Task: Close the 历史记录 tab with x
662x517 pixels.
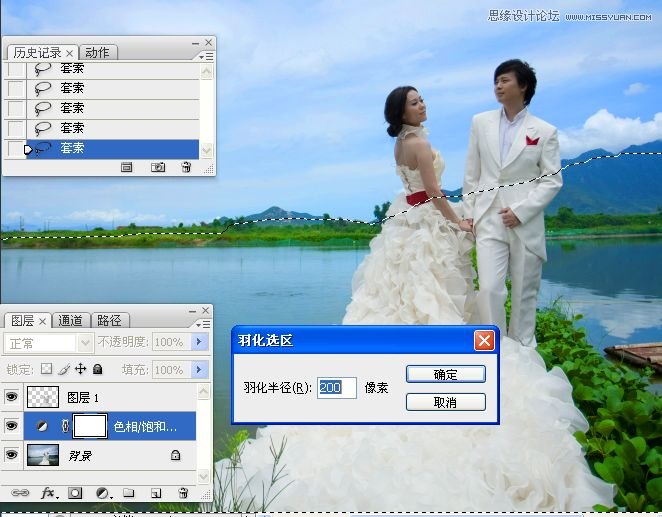Action: (70, 53)
